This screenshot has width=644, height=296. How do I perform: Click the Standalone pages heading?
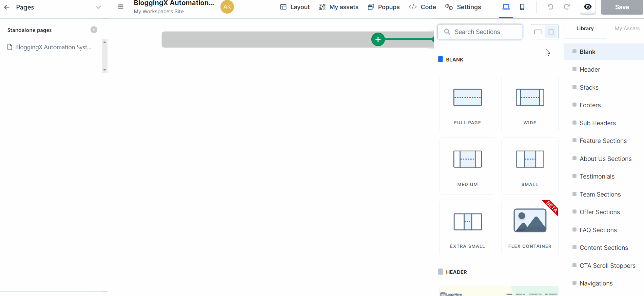point(30,30)
